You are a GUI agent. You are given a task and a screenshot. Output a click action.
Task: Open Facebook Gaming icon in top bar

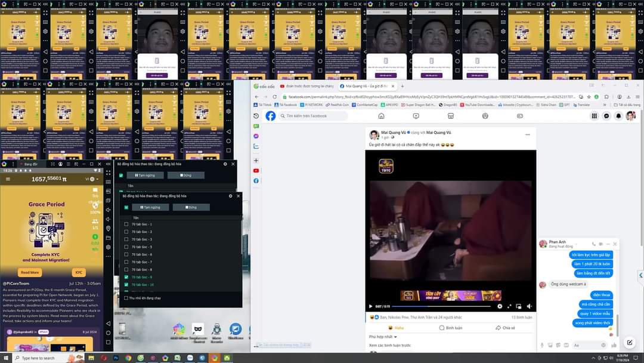[x=519, y=116]
